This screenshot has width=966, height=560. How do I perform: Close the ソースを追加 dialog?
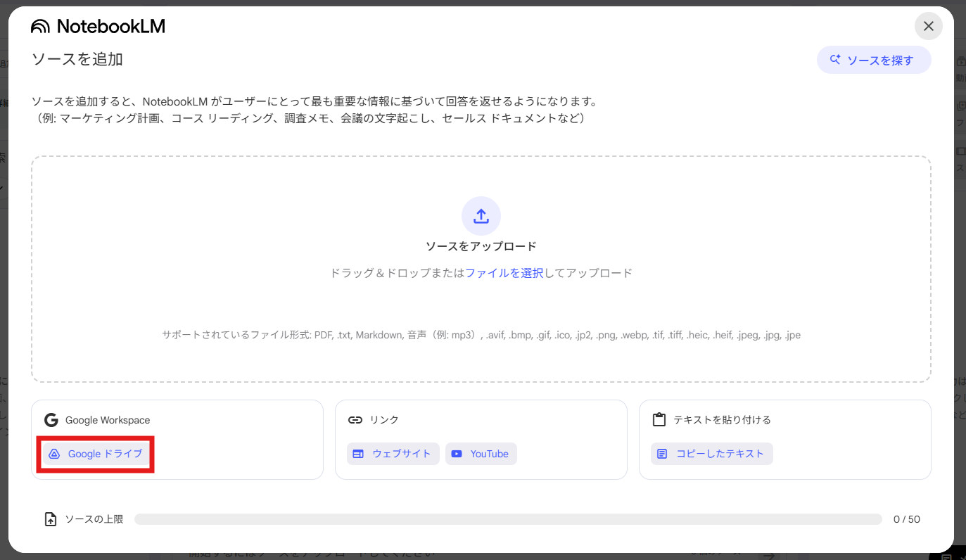click(x=929, y=26)
